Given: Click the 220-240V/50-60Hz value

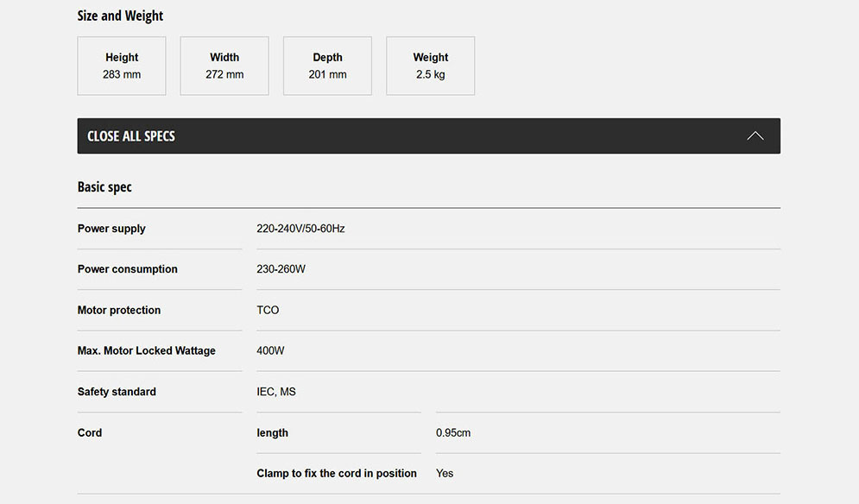Looking at the screenshot, I should [x=300, y=229].
